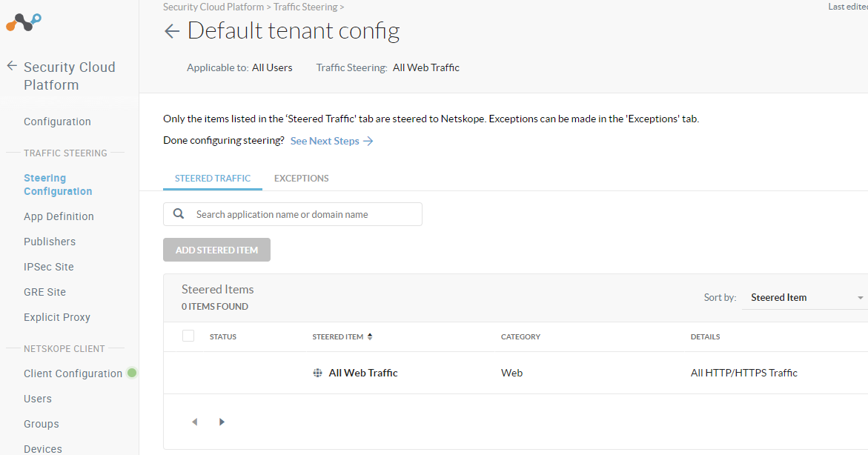Click the All HTTP/HTTPS Traffic details cell
This screenshot has height=455, width=868.
point(744,373)
